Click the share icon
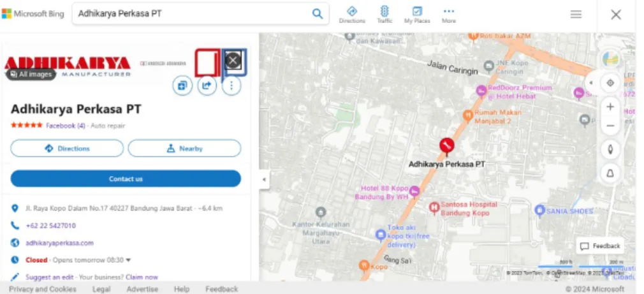Viewport: 644px width, 294px height. pos(207,85)
